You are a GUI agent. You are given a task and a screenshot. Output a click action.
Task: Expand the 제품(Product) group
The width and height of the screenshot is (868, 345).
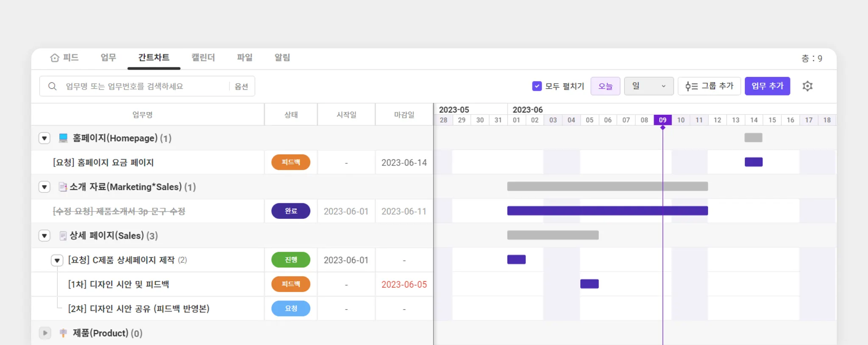pos(45,333)
